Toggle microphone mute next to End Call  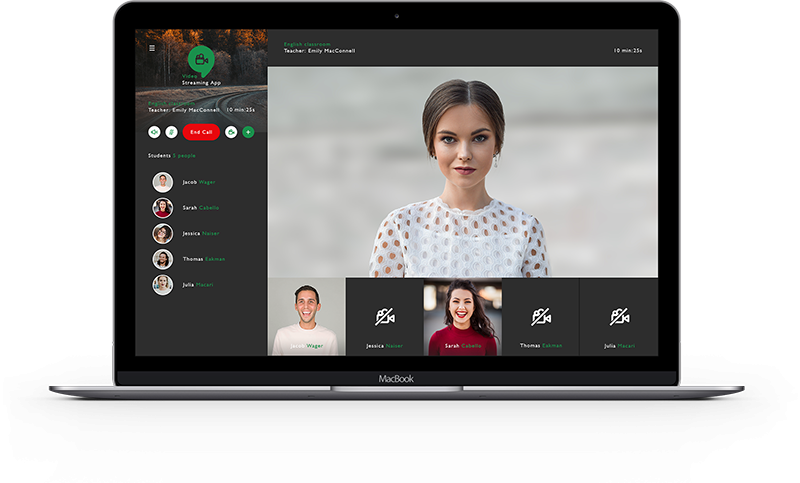[171, 132]
